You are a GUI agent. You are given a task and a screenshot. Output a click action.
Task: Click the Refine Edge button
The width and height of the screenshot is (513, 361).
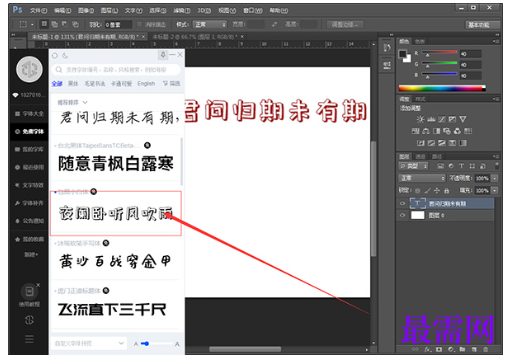[x=345, y=25]
